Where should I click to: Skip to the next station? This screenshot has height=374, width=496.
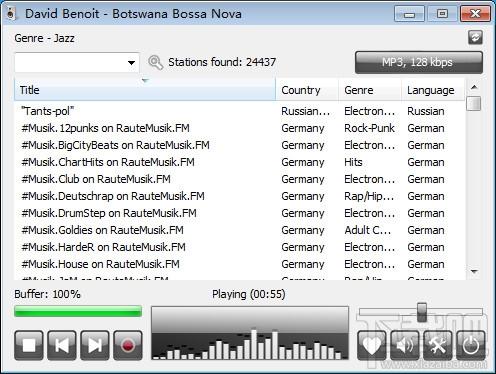tap(95, 345)
